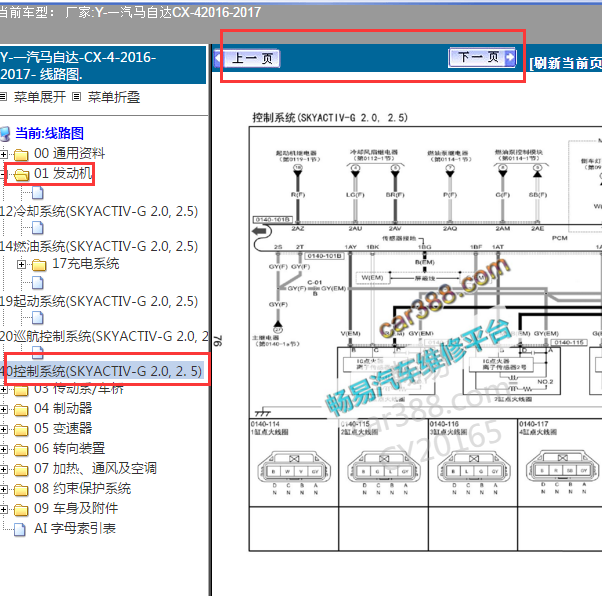Click the 01 发动机 open folder icon
This screenshot has height=596, width=602.
coord(22,175)
